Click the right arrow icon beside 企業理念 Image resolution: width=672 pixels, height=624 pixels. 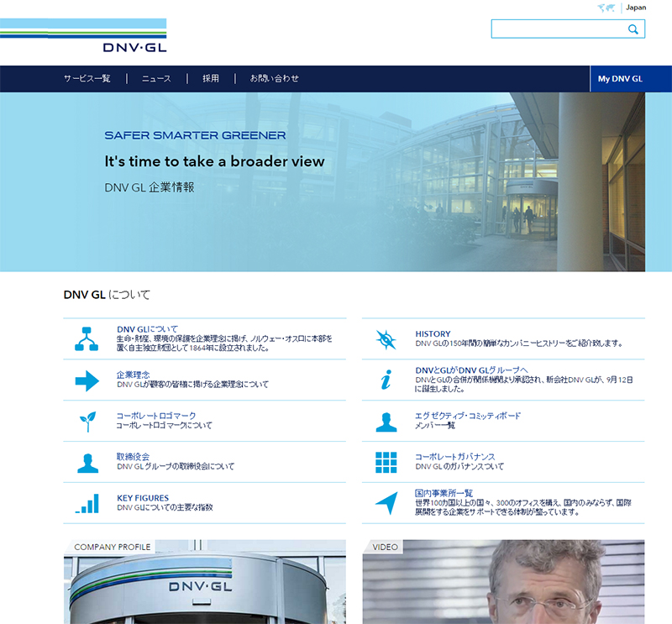(87, 380)
